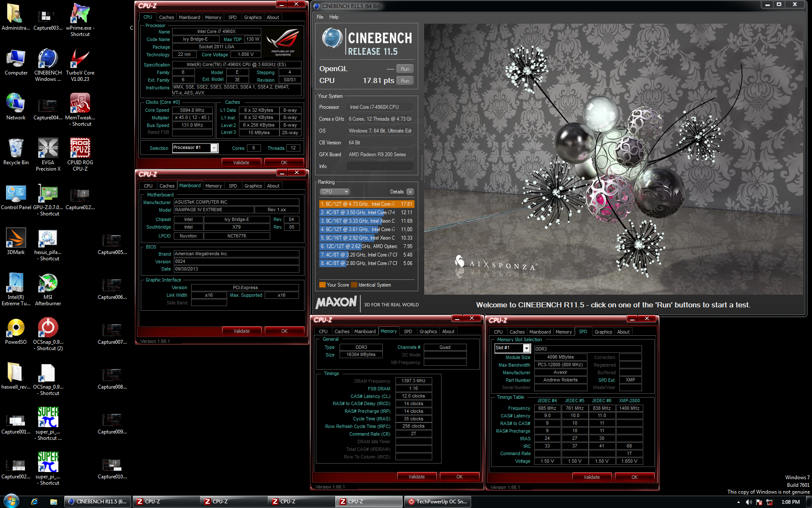Open the Processor #1 selection dropdown

point(214,148)
